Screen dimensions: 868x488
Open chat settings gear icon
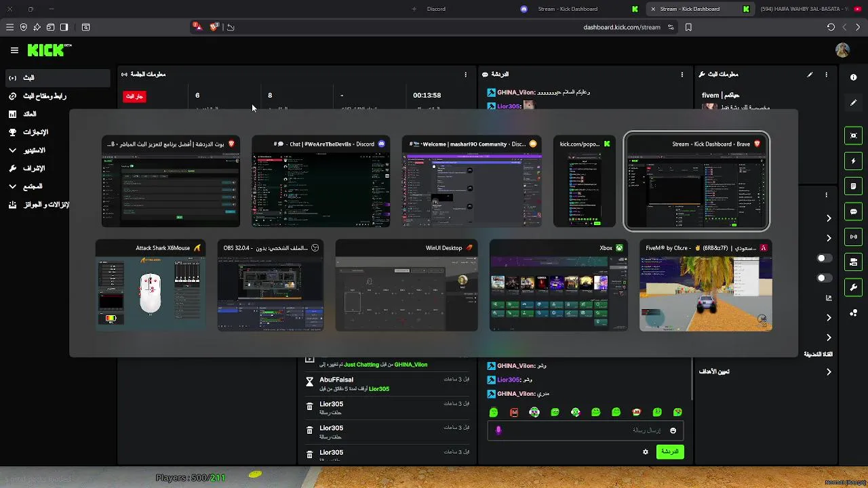point(646,451)
